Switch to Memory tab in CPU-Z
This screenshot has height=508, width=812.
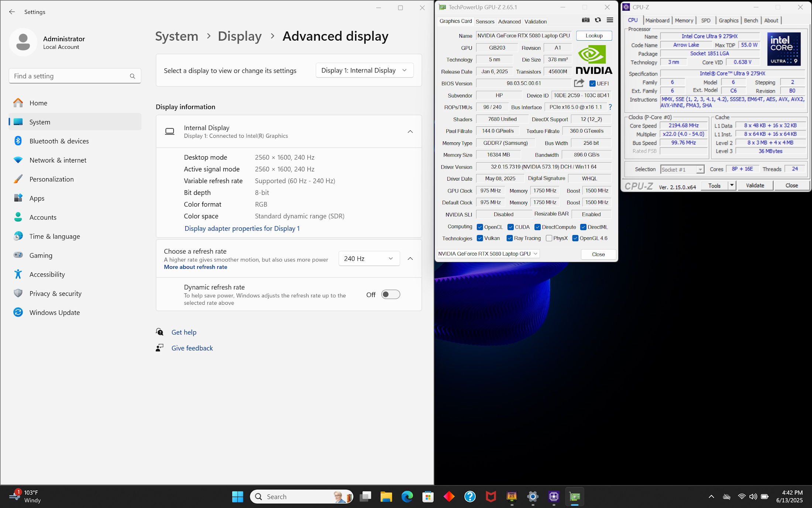pyautogui.click(x=684, y=20)
